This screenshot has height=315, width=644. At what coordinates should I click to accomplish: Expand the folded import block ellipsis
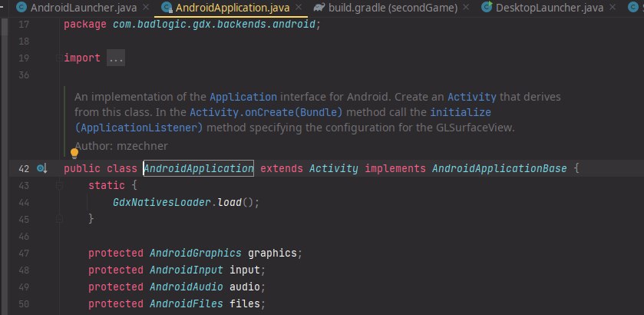(116, 58)
